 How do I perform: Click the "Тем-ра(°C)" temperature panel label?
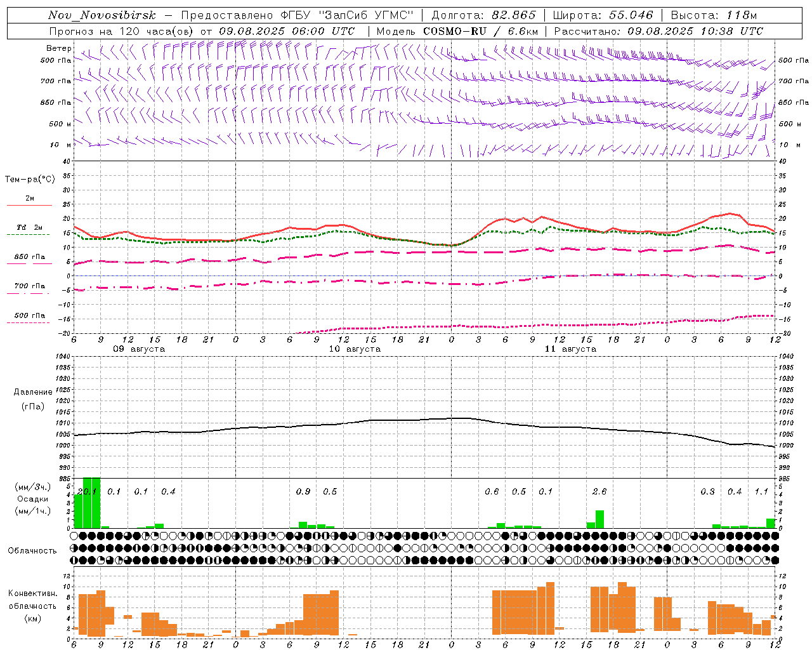pyautogui.click(x=30, y=180)
